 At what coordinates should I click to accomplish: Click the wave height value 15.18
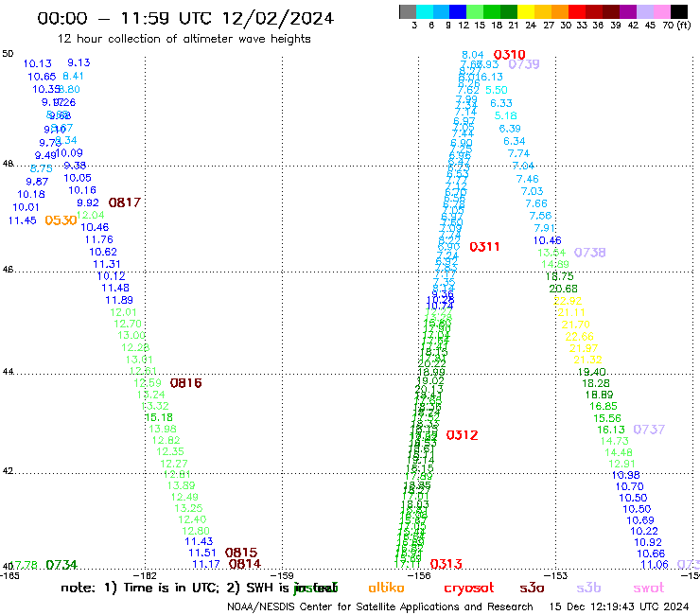pyautogui.click(x=159, y=417)
